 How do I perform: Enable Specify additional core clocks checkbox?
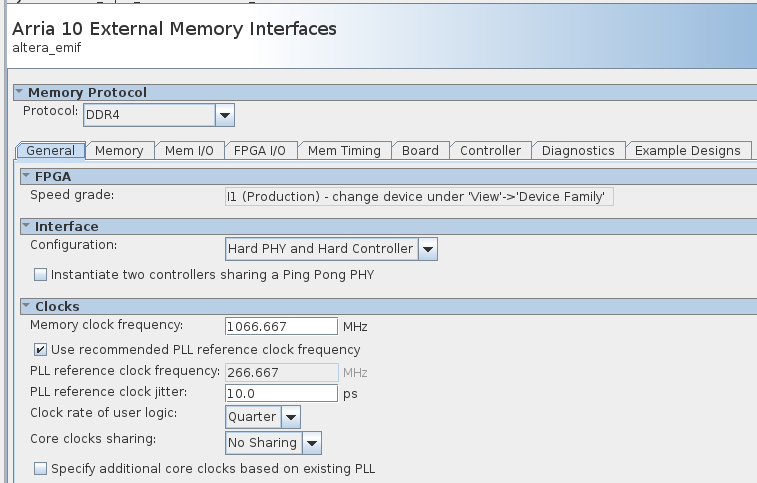click(41, 468)
